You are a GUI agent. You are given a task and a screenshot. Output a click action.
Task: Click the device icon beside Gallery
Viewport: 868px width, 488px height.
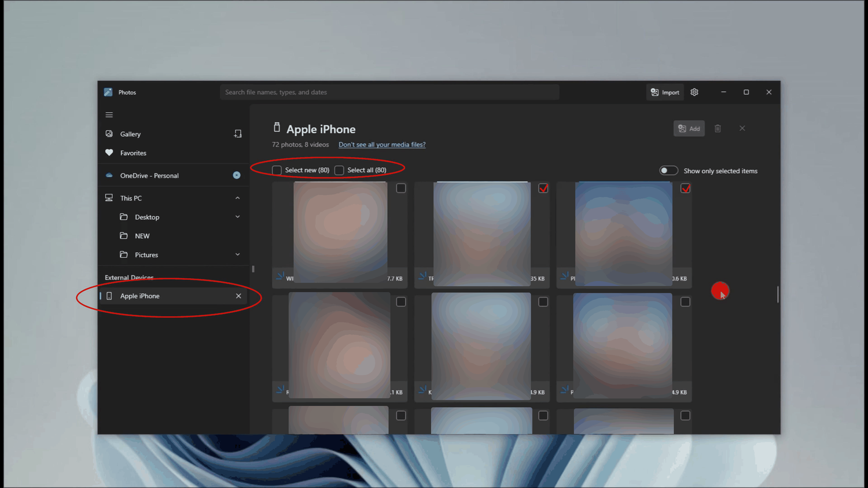[237, 134]
